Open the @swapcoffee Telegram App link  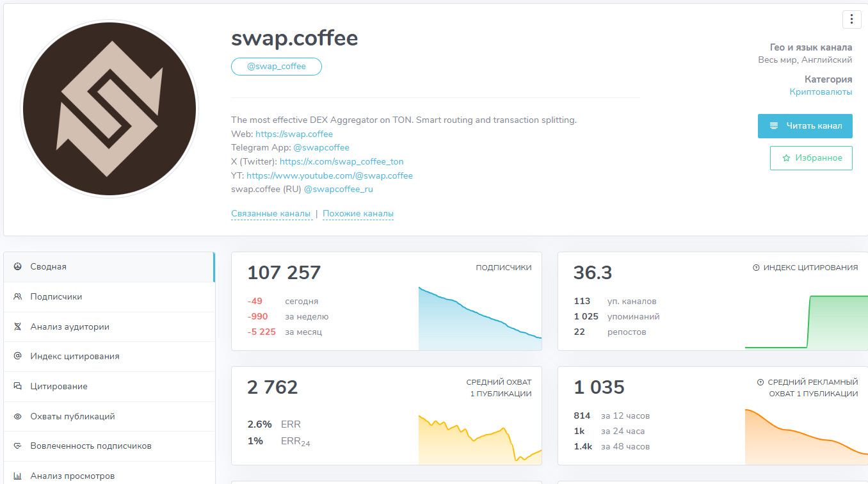pyautogui.click(x=321, y=148)
